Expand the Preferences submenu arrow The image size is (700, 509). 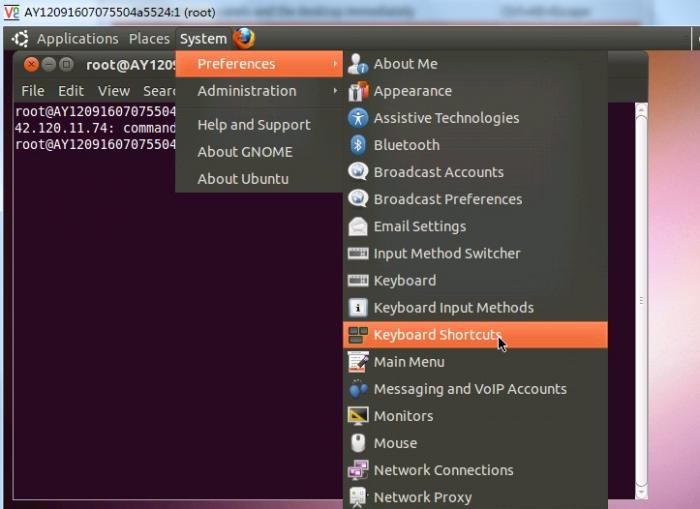(335, 64)
